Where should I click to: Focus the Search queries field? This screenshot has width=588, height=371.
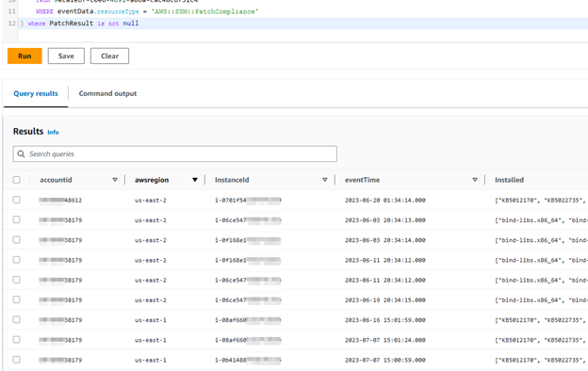coord(174,154)
